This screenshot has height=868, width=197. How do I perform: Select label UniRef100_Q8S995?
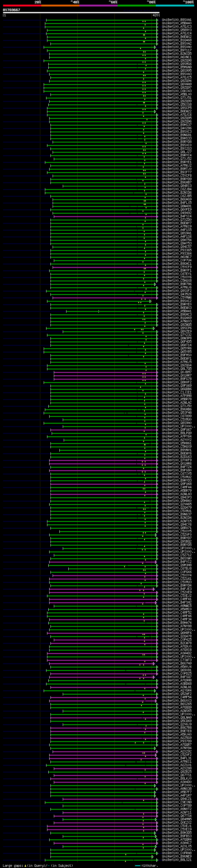(176, 71)
